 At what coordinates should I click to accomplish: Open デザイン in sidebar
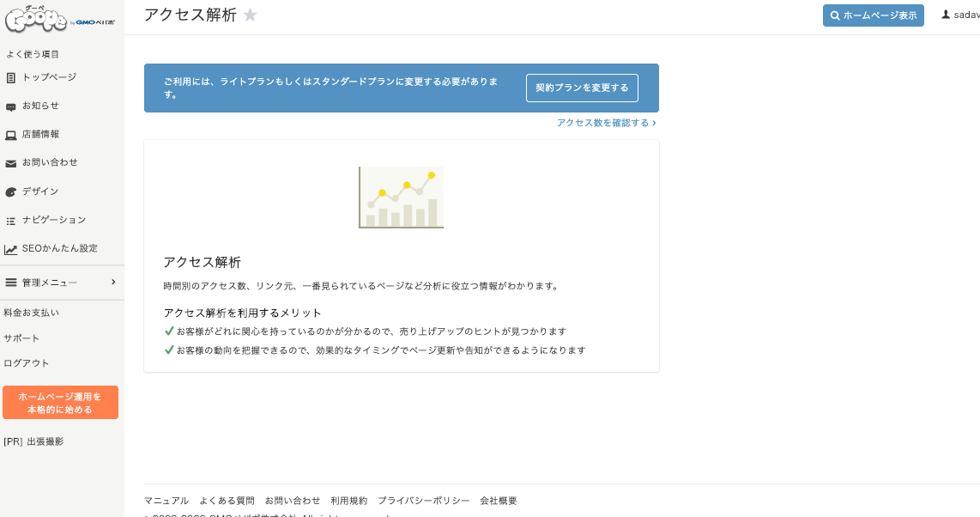pyautogui.click(x=40, y=192)
